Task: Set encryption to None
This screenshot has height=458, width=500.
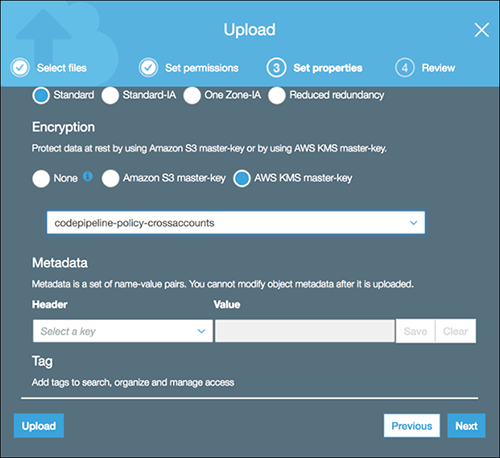Action: [41, 179]
